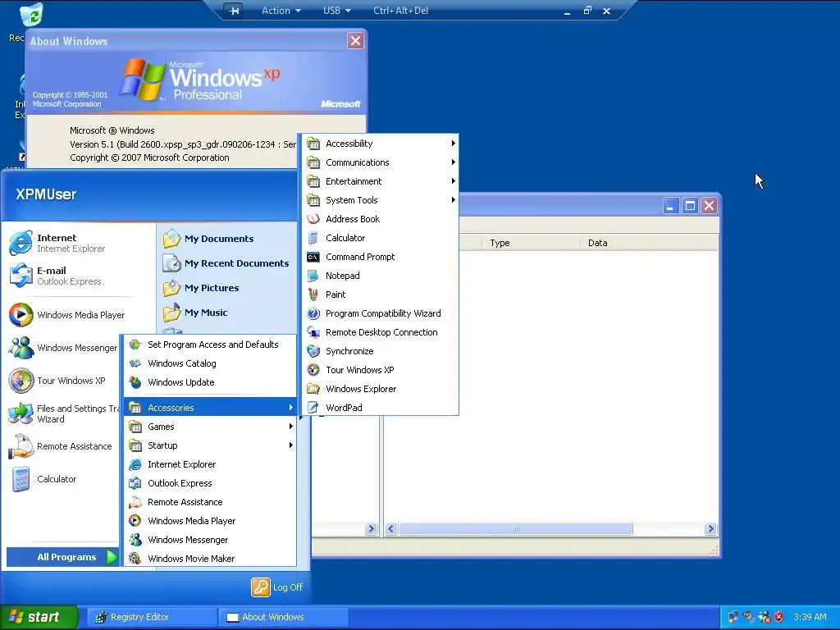
Task: Click the Ctrl+Alt+Del button
Action: pos(400,11)
